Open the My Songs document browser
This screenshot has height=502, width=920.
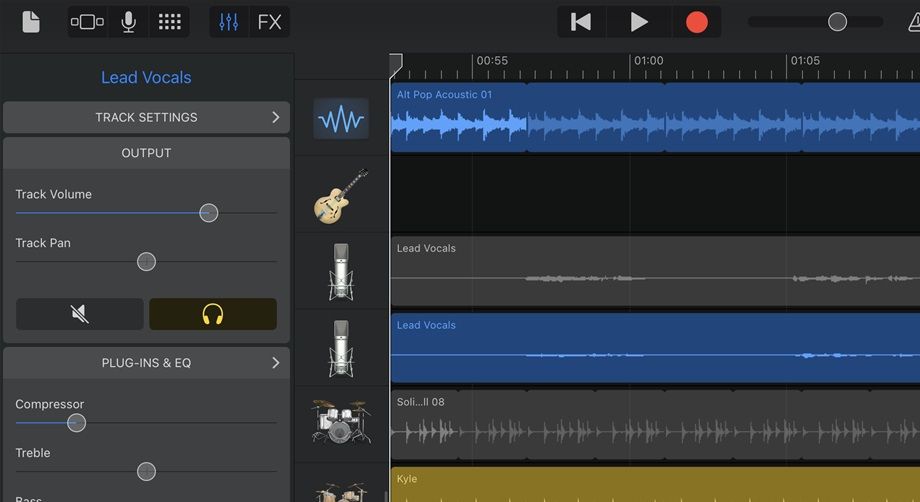pyautogui.click(x=31, y=22)
